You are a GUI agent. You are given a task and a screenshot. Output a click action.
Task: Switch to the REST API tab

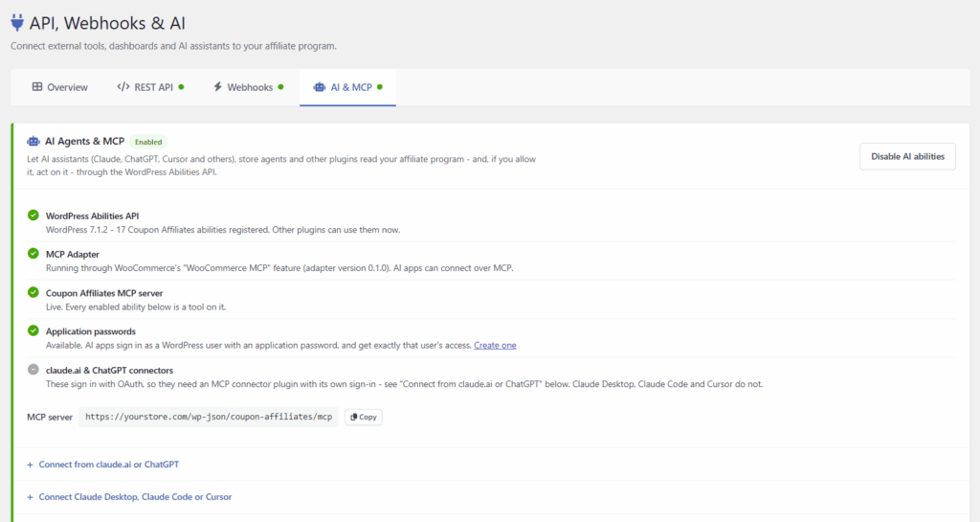[x=150, y=87]
